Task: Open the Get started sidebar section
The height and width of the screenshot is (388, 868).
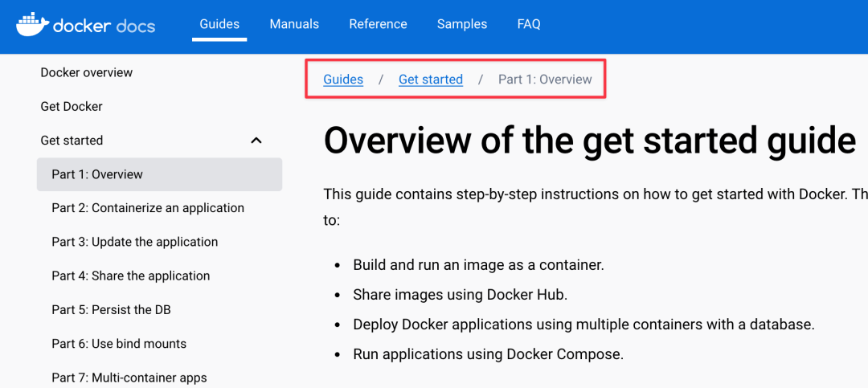Action: click(72, 141)
